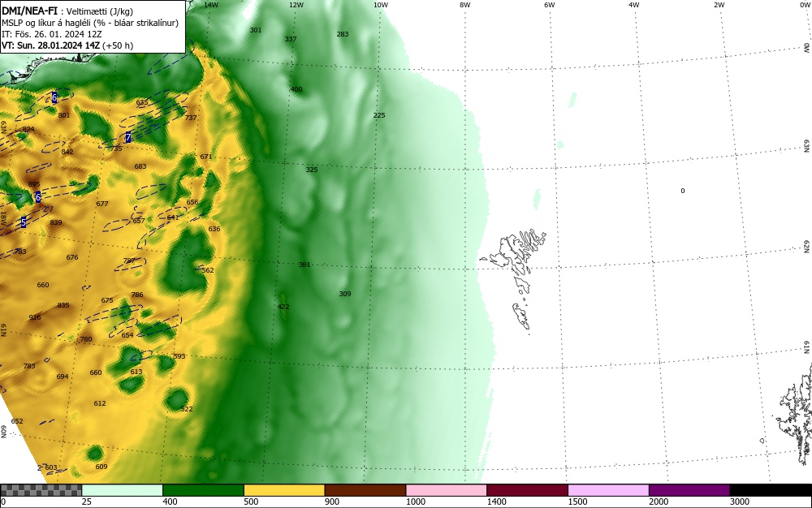Click the 'IT: Fös. 26. 01. 2024 12Z' line
Screen dimensions: 812x508
[x=52, y=34]
